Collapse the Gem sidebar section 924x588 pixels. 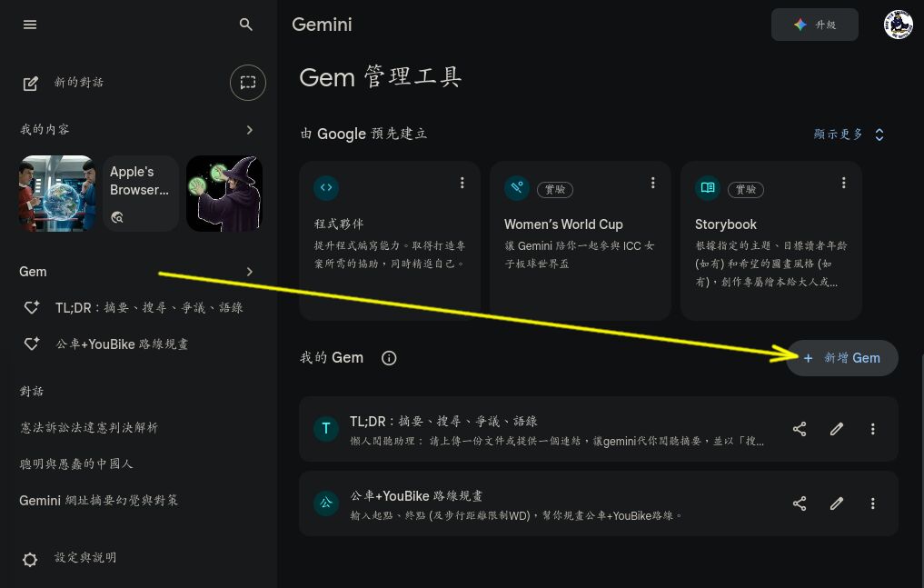coord(249,271)
